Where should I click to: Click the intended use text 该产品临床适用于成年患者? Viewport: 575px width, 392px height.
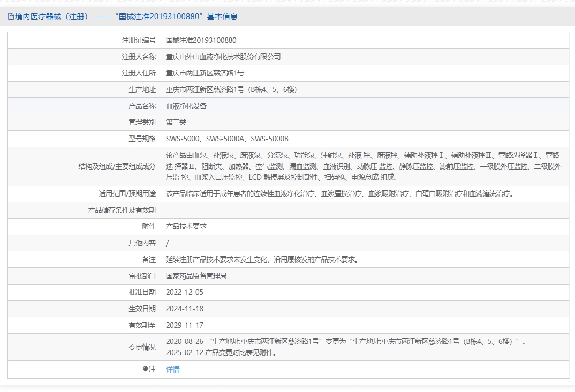tap(341, 194)
